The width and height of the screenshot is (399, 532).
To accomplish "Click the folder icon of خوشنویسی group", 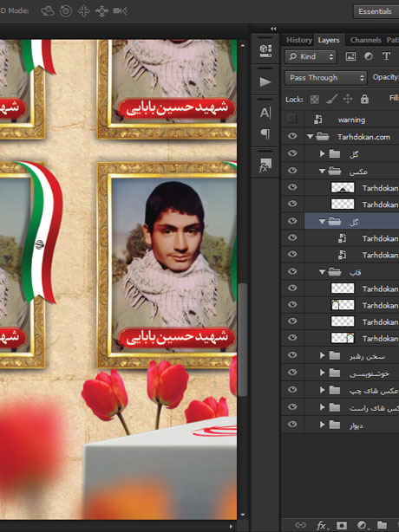I will point(335,373).
